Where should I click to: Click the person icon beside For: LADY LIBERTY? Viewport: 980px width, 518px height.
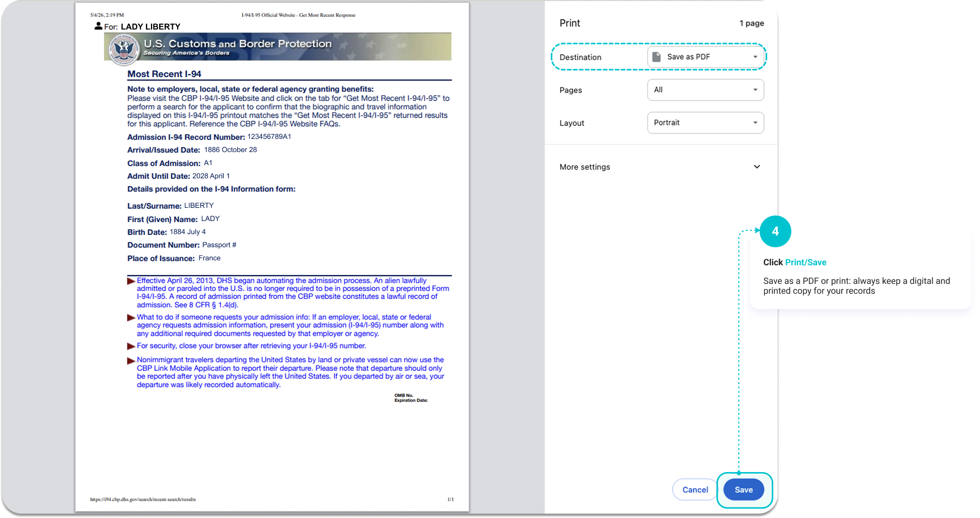98,26
